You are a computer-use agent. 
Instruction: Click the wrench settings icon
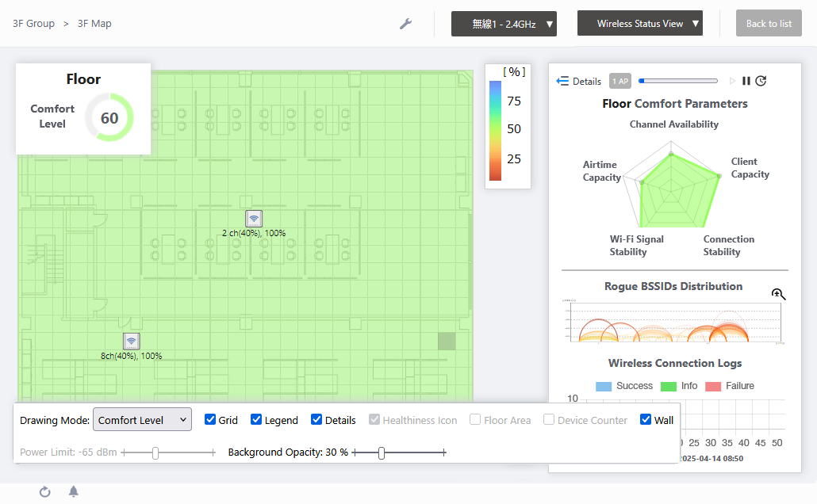405,24
